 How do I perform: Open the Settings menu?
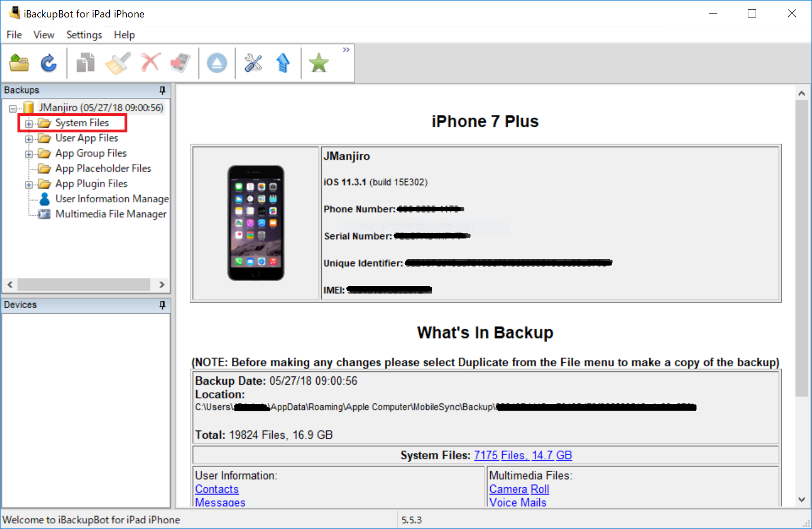[x=84, y=35]
